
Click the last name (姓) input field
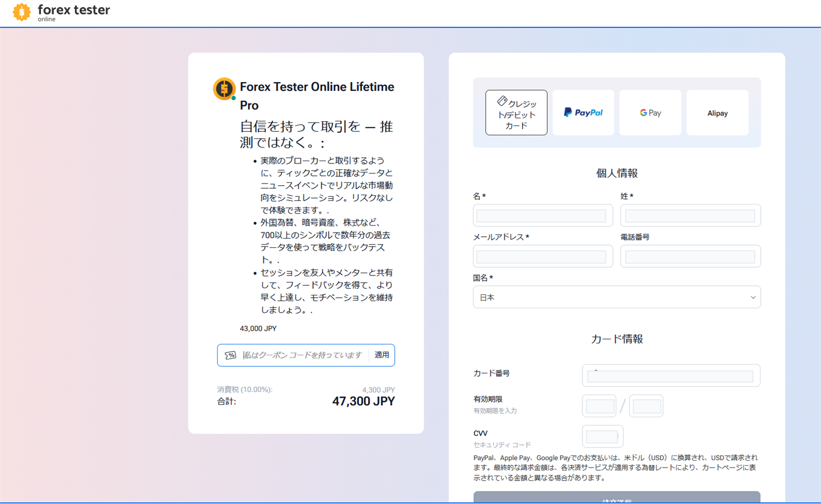(691, 216)
